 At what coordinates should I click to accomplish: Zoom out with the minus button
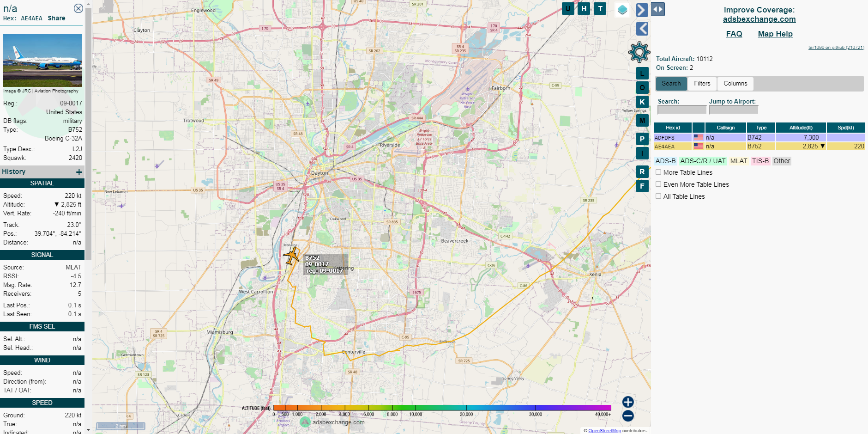(x=628, y=416)
